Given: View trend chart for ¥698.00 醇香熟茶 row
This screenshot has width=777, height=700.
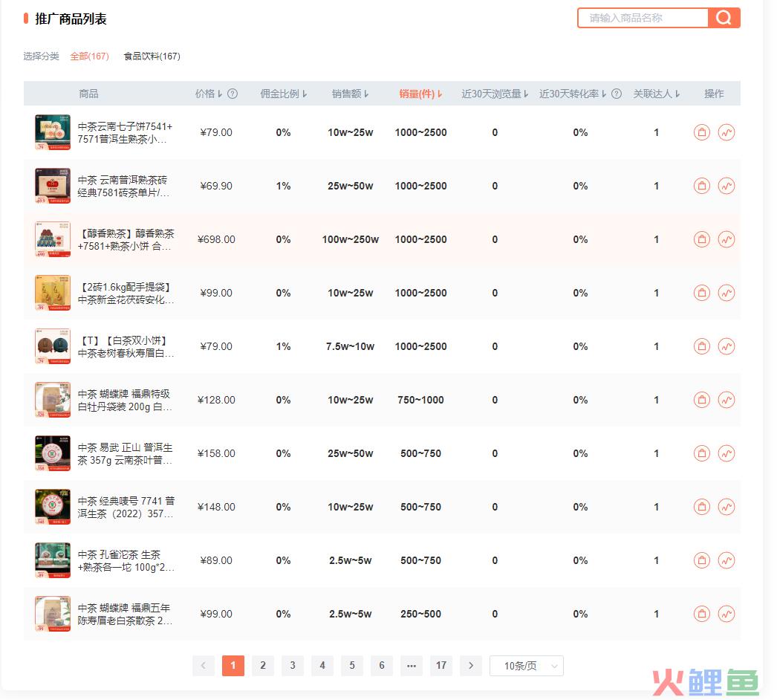Looking at the screenshot, I should point(726,239).
